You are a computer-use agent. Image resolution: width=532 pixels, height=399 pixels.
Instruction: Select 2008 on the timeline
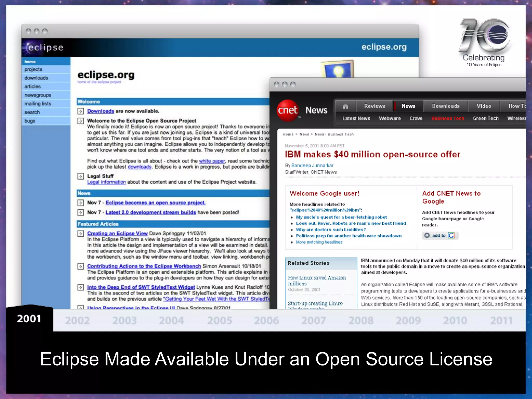(x=361, y=321)
